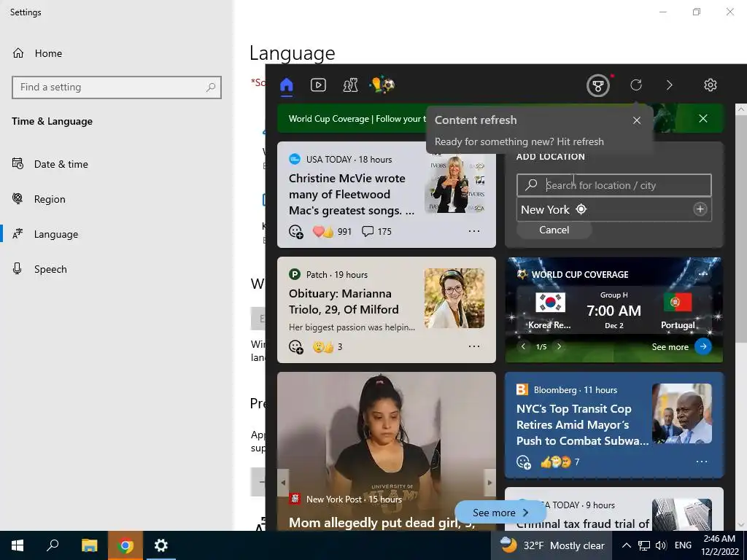Show previous slide in New York Post carousel

[x=283, y=483]
